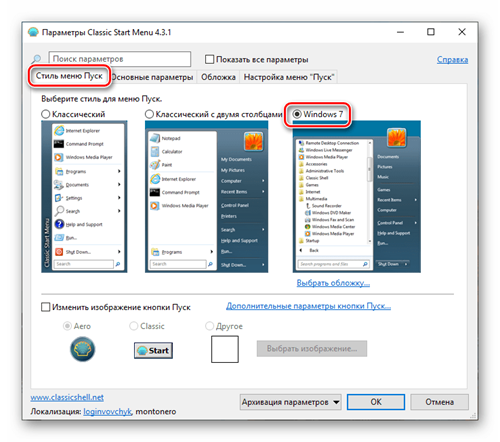Check Изменить изображение кнопки Пуск option

pos(45,307)
